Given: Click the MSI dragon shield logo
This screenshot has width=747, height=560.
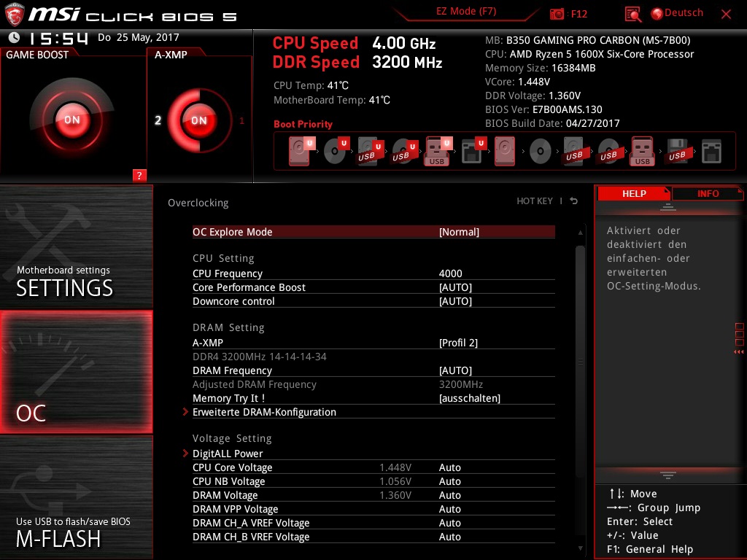Looking at the screenshot, I should click(x=15, y=15).
